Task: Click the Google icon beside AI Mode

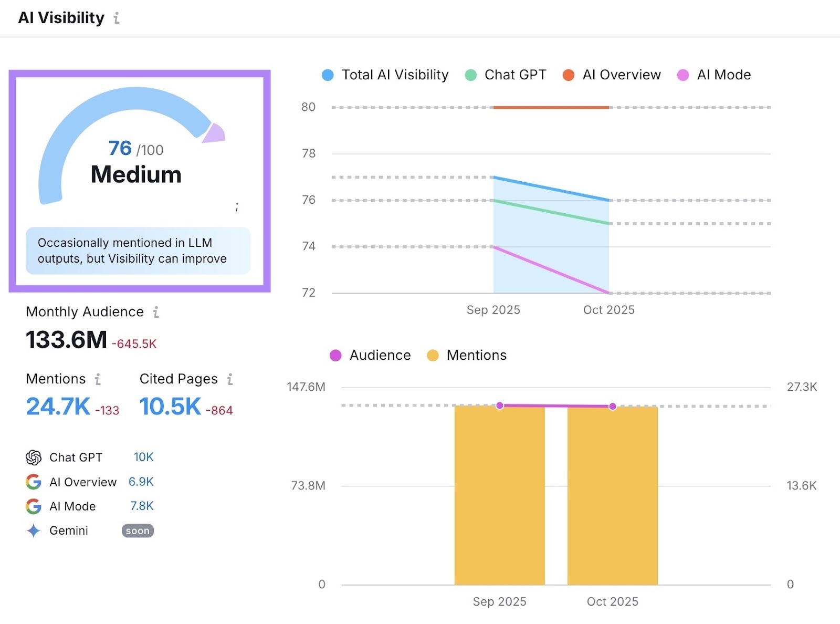Action: (x=33, y=506)
